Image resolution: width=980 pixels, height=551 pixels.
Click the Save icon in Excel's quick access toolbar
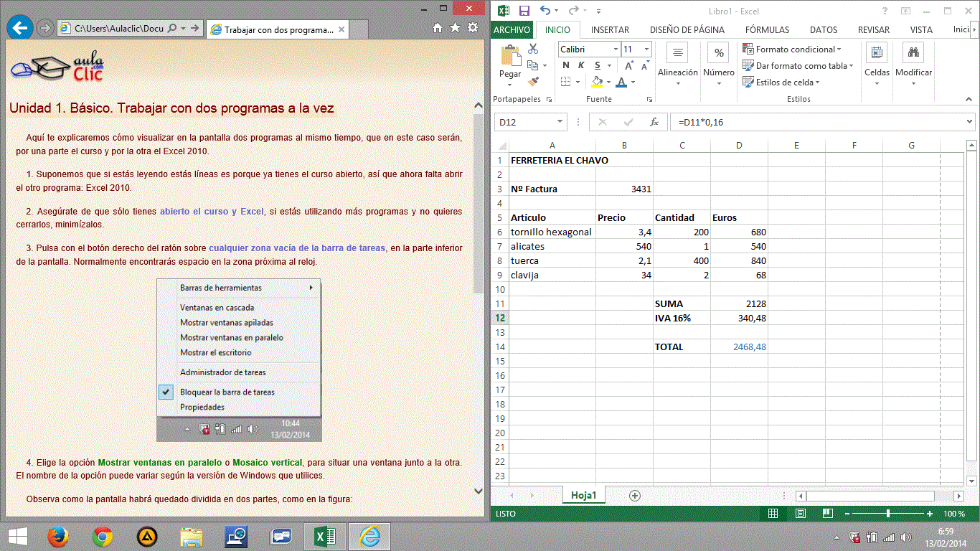(524, 11)
